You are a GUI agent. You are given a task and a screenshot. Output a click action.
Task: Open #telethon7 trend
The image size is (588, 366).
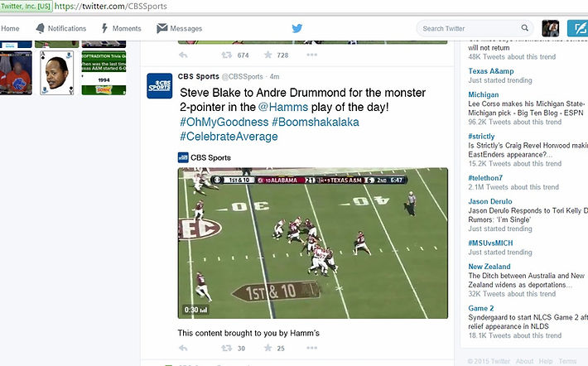tap(485, 178)
